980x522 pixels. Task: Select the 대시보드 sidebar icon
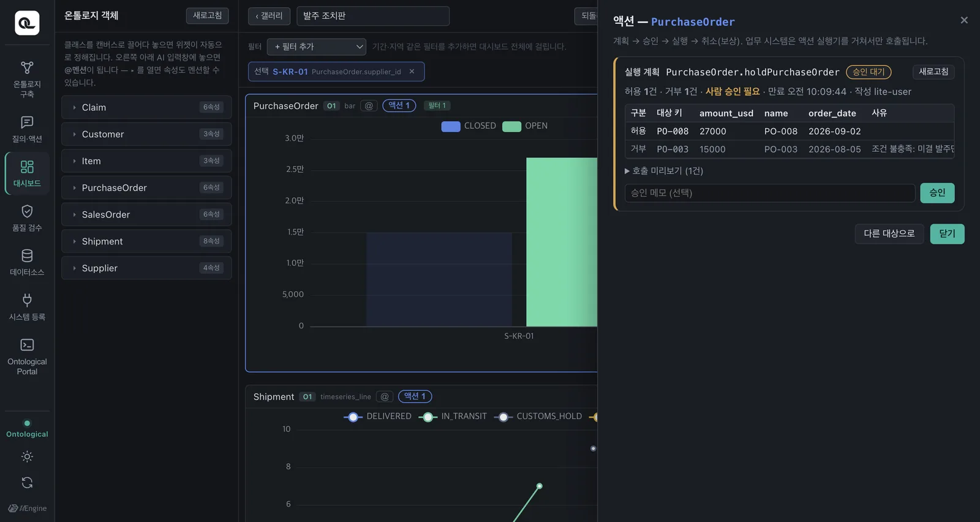point(27,173)
